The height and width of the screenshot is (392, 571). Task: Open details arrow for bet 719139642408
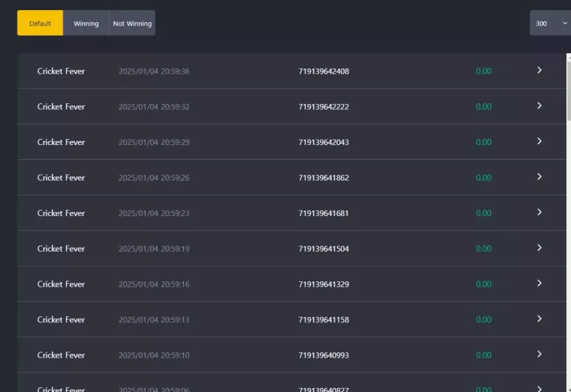click(539, 70)
